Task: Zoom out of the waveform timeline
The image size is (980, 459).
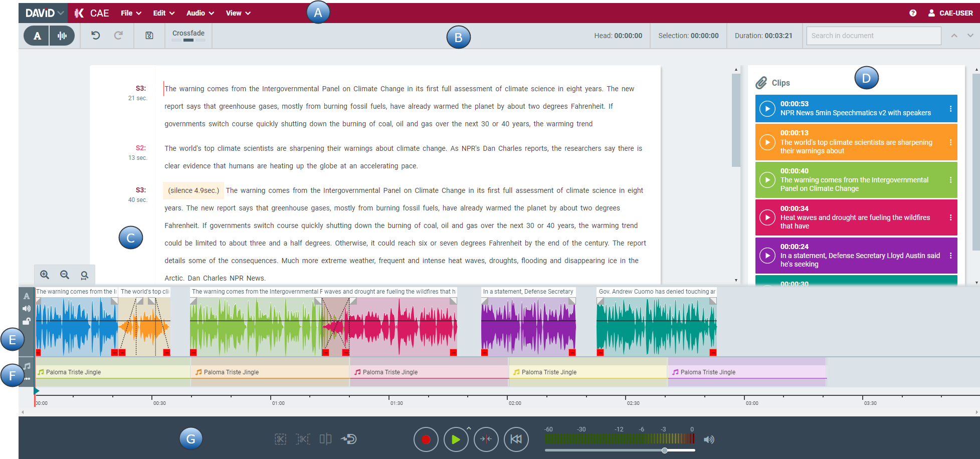Action: coord(65,275)
